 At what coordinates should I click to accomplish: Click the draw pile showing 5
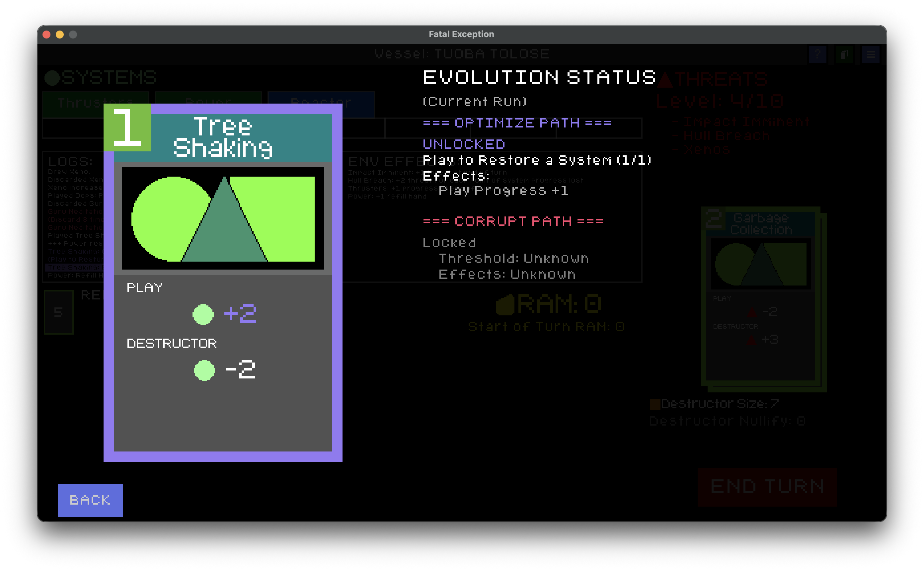[58, 312]
